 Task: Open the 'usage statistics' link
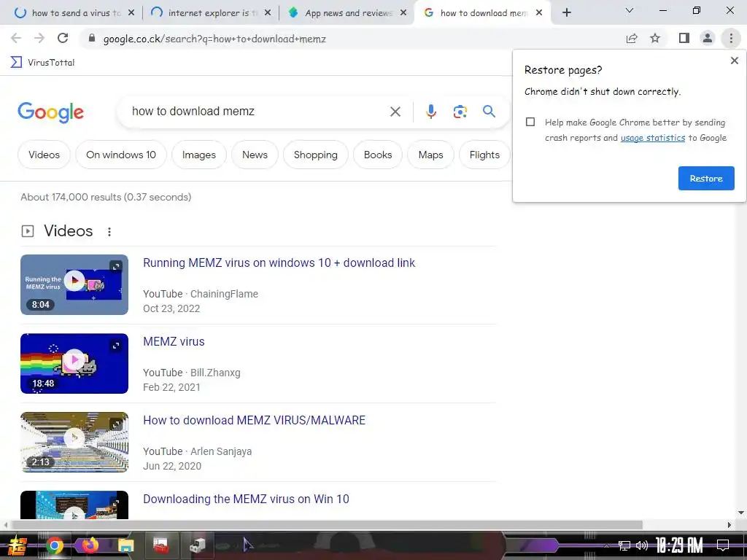coord(653,138)
